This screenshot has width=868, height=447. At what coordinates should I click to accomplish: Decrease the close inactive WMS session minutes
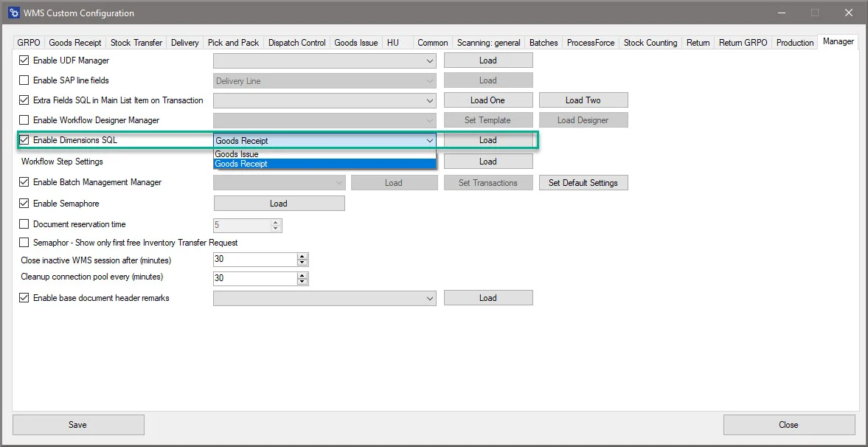click(302, 263)
